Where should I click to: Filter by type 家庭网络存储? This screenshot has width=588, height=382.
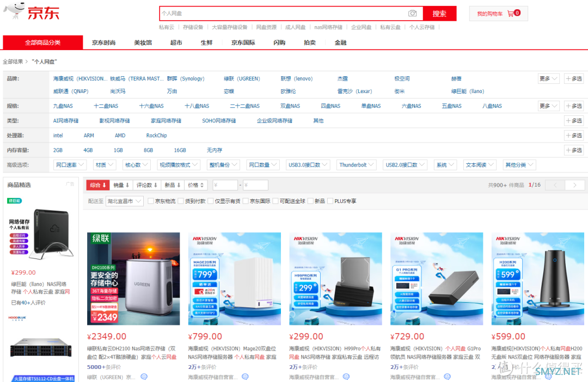coord(166,121)
